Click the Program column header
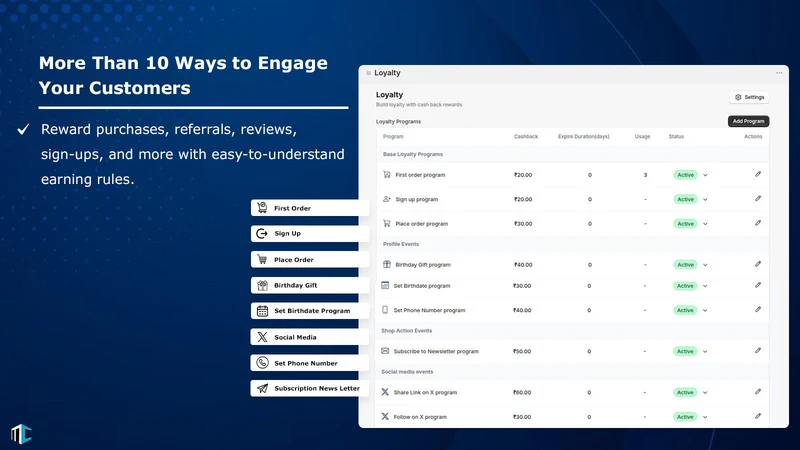Viewport: 800px width, 450px height. [393, 137]
